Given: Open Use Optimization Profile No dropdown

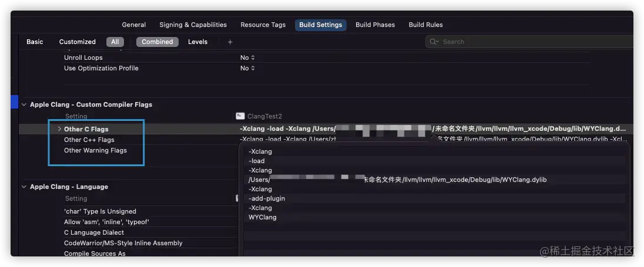Looking at the screenshot, I should 247,68.
